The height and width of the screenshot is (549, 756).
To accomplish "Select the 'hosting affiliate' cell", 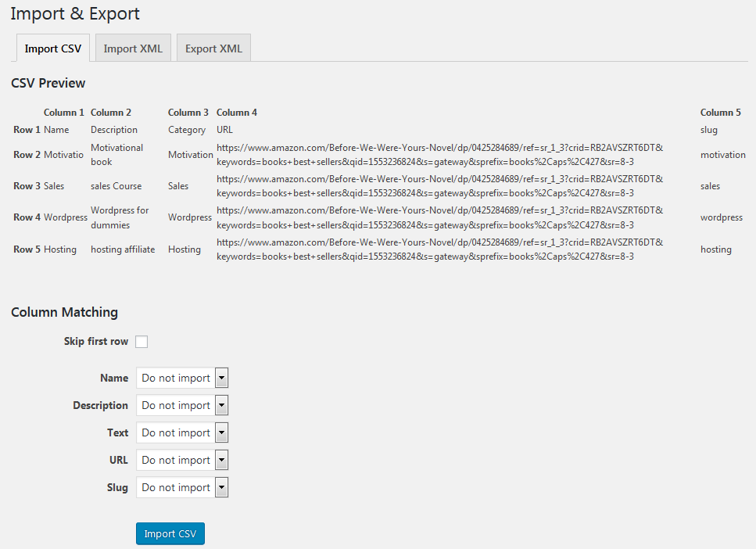I will [x=123, y=249].
